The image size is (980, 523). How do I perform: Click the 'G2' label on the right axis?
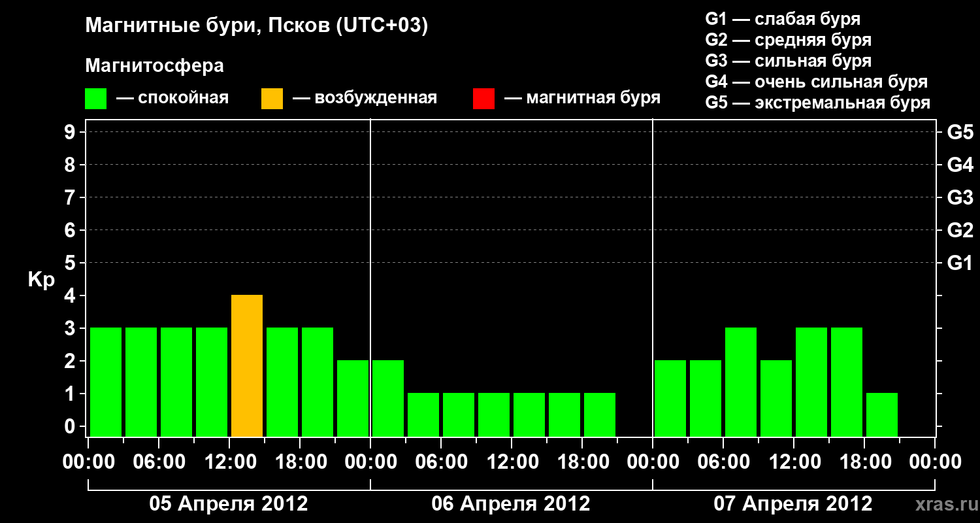point(960,230)
